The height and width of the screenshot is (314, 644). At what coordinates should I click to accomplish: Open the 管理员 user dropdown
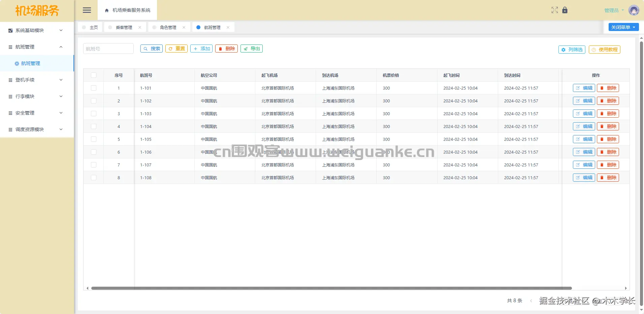pyautogui.click(x=614, y=10)
